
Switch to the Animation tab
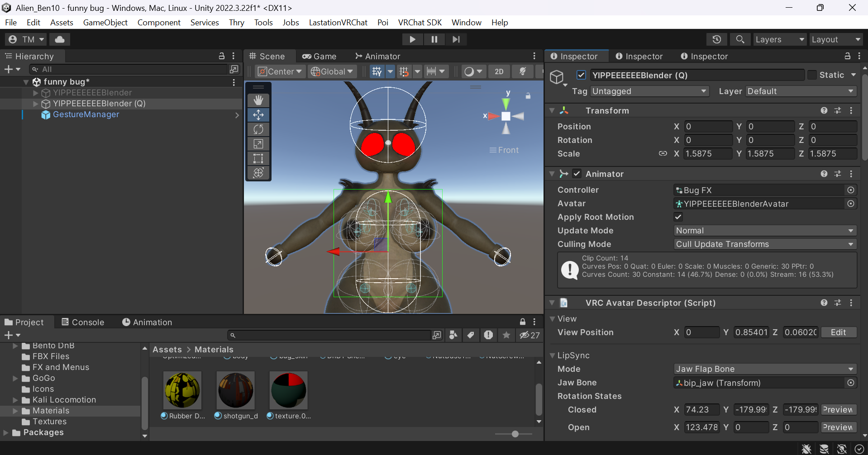pyautogui.click(x=147, y=322)
